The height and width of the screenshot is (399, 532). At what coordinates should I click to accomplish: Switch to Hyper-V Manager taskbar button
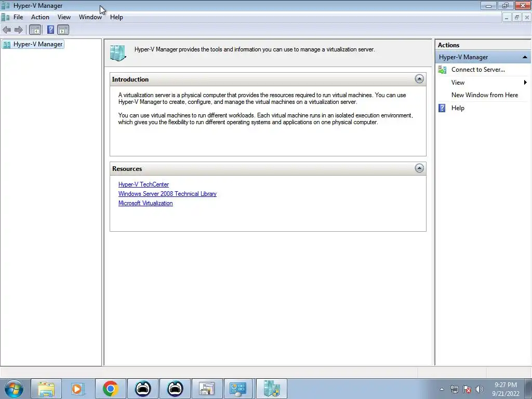click(x=271, y=389)
